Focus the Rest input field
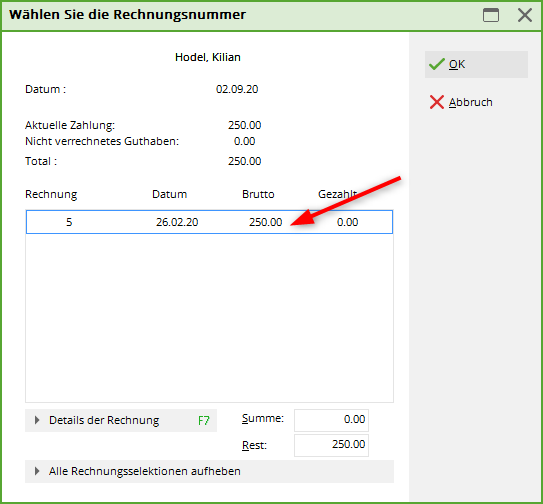543x504 pixels. [x=331, y=445]
